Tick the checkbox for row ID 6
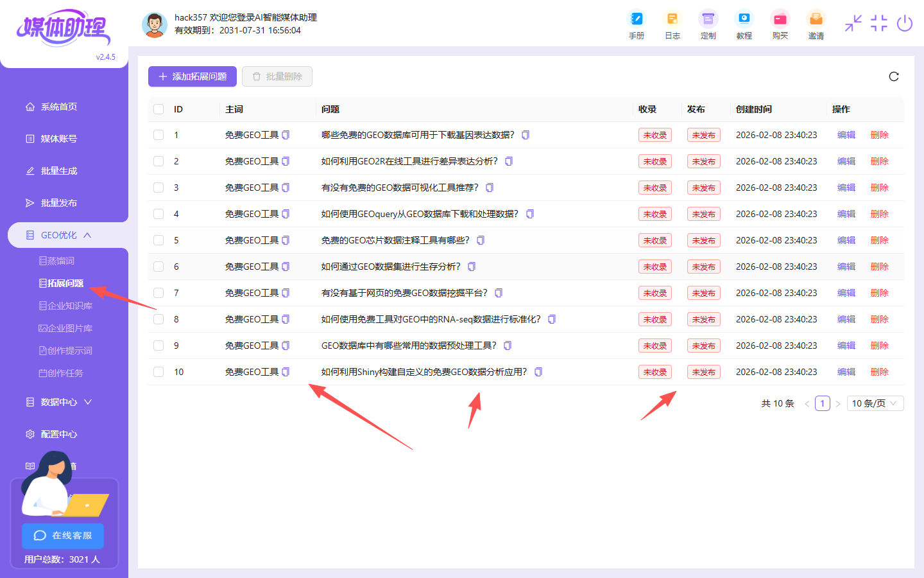The height and width of the screenshot is (578, 924). pyautogui.click(x=158, y=267)
